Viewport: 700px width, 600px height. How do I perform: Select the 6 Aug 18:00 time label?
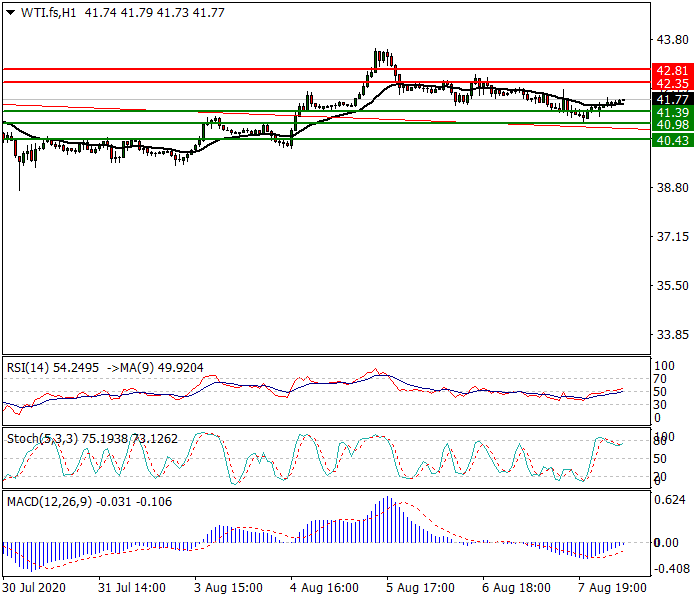[x=517, y=588]
